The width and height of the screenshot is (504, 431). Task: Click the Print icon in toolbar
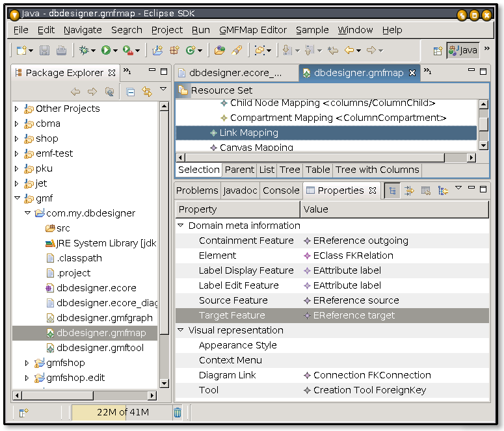pyautogui.click(x=61, y=50)
